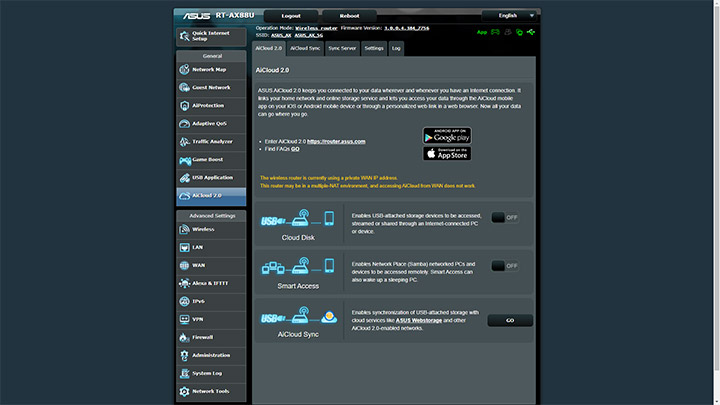Screen dimensions: 720x405
Task: Open IPv6 settings page
Action: pyautogui.click(x=211, y=302)
